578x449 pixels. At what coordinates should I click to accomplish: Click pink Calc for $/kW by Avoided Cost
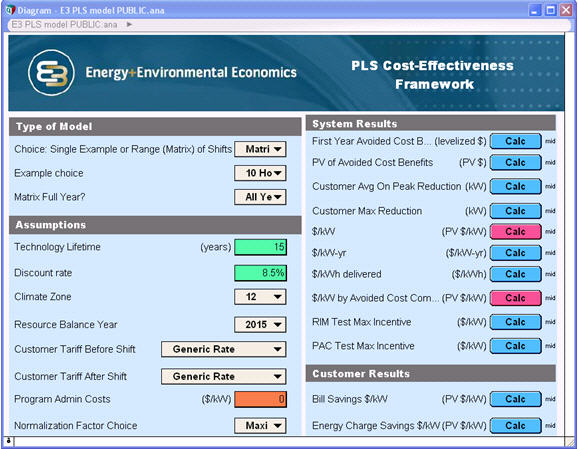point(516,298)
